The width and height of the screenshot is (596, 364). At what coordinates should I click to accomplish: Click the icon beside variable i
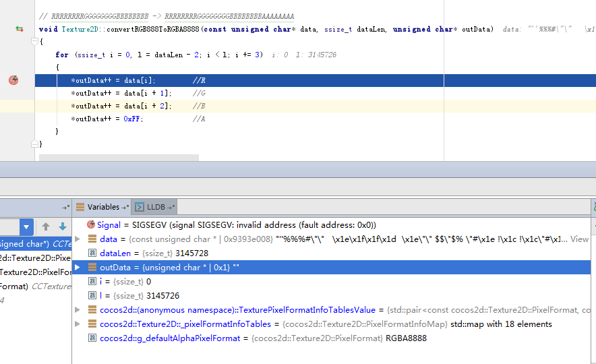[x=92, y=282]
